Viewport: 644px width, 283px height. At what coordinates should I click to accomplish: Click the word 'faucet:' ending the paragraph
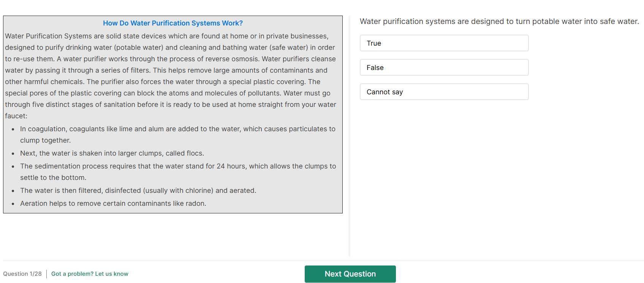pyautogui.click(x=16, y=116)
